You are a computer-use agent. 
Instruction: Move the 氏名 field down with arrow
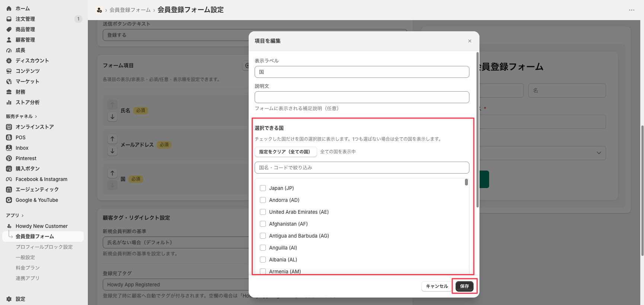point(112,117)
